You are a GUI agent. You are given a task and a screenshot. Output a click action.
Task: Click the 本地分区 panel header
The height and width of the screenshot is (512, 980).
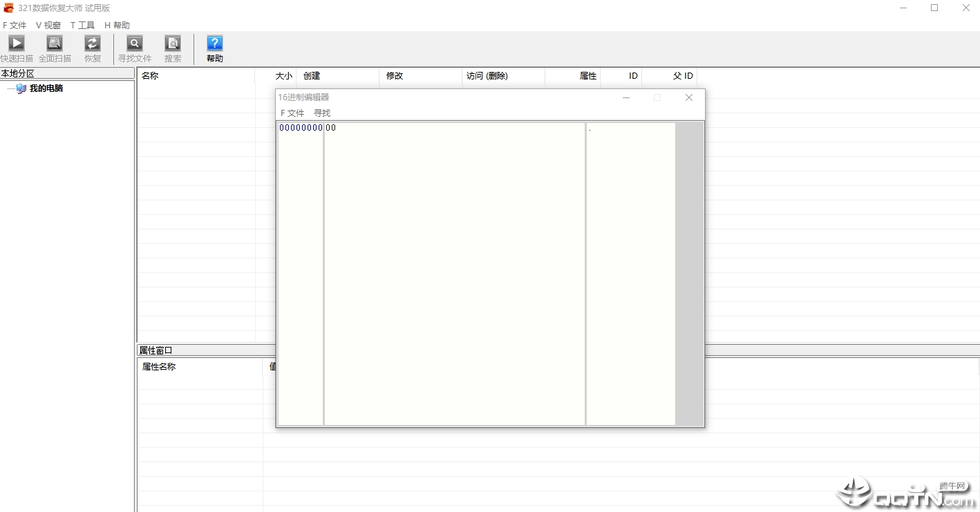[67, 73]
